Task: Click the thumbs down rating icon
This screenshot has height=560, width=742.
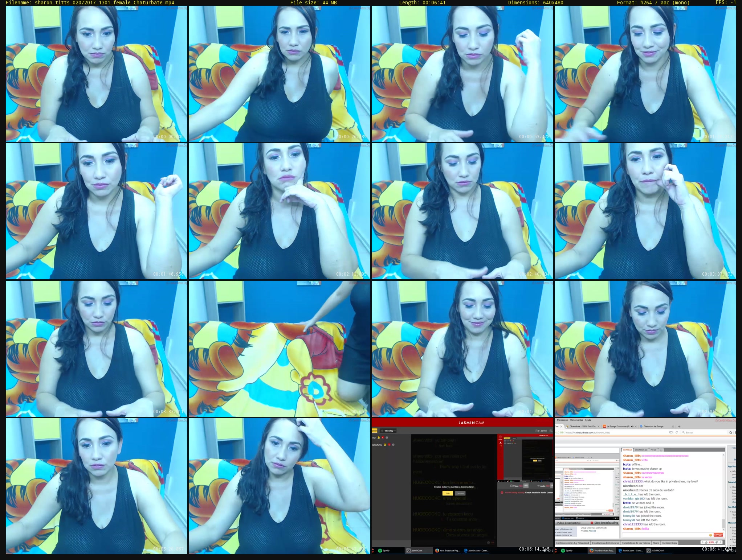Action: (717, 543)
